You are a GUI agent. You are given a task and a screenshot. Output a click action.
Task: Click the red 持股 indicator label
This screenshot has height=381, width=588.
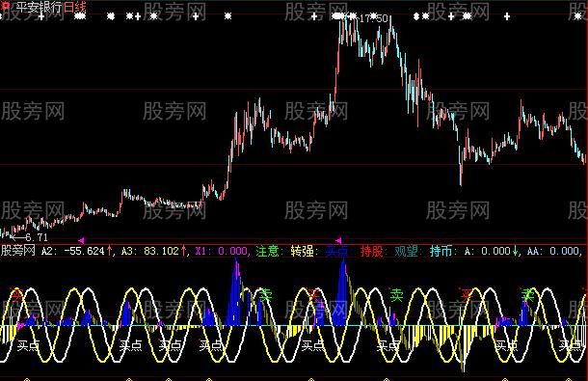(372, 251)
